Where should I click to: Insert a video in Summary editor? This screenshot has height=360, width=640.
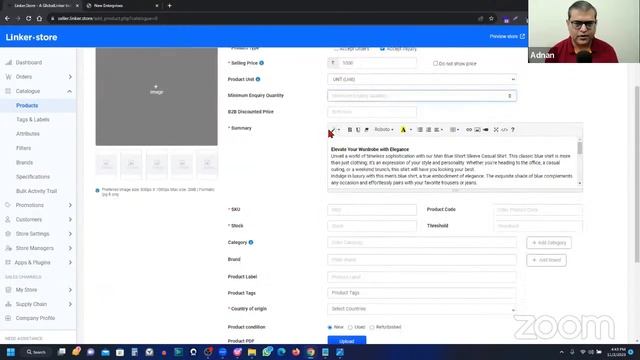pos(486,130)
